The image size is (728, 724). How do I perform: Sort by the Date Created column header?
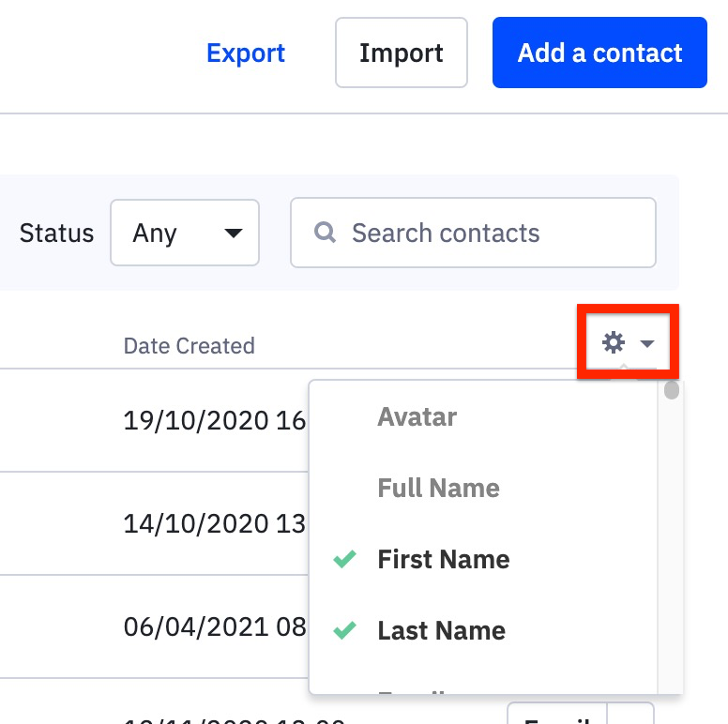(x=189, y=346)
